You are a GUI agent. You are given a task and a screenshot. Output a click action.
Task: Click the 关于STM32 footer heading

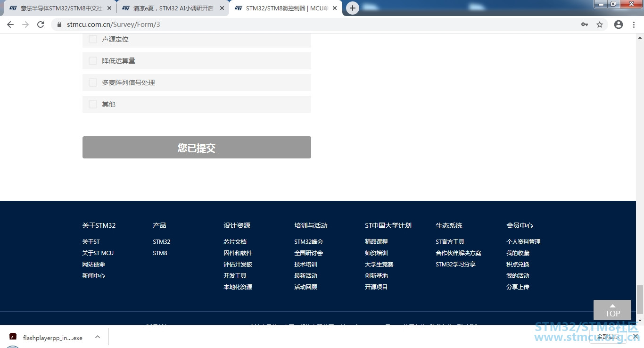(99, 226)
